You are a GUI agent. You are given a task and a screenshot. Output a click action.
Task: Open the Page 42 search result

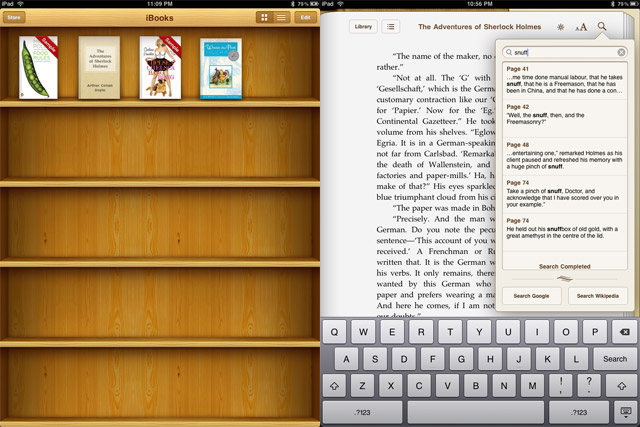(x=565, y=118)
